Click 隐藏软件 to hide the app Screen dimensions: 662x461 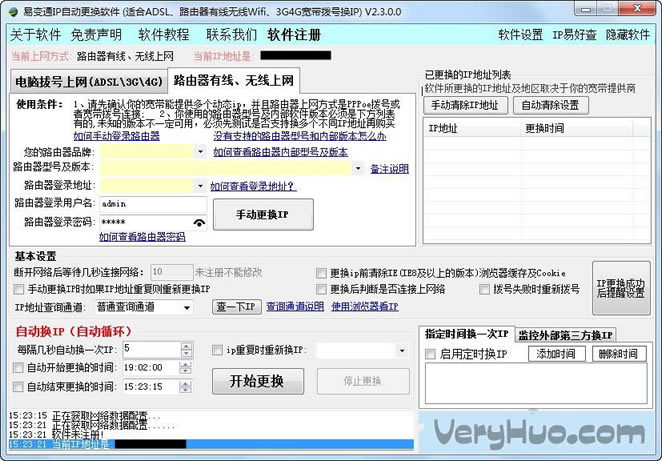[x=628, y=35]
